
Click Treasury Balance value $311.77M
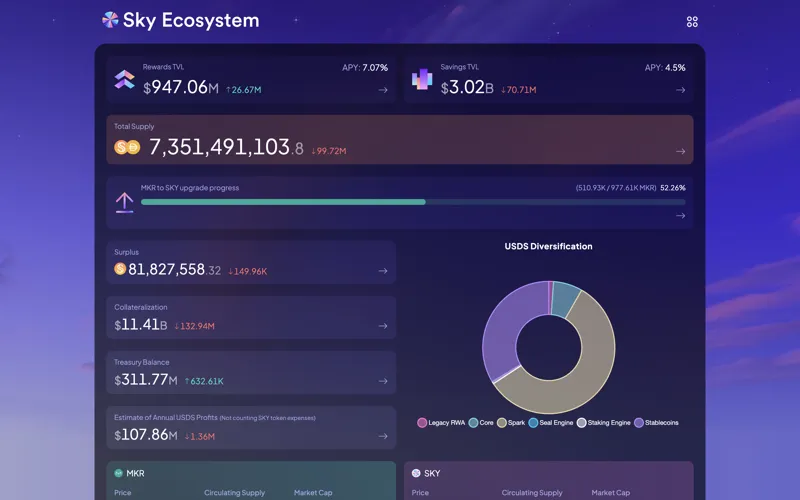pos(145,380)
